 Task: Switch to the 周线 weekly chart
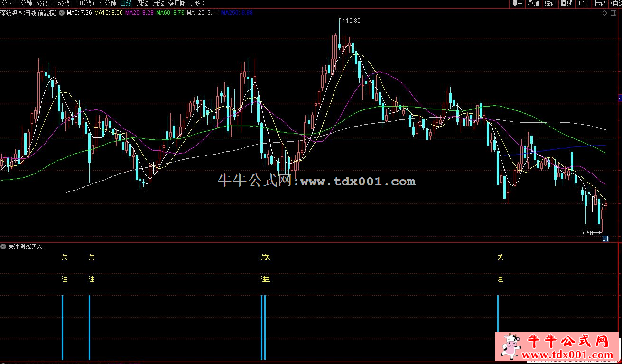click(x=142, y=3)
